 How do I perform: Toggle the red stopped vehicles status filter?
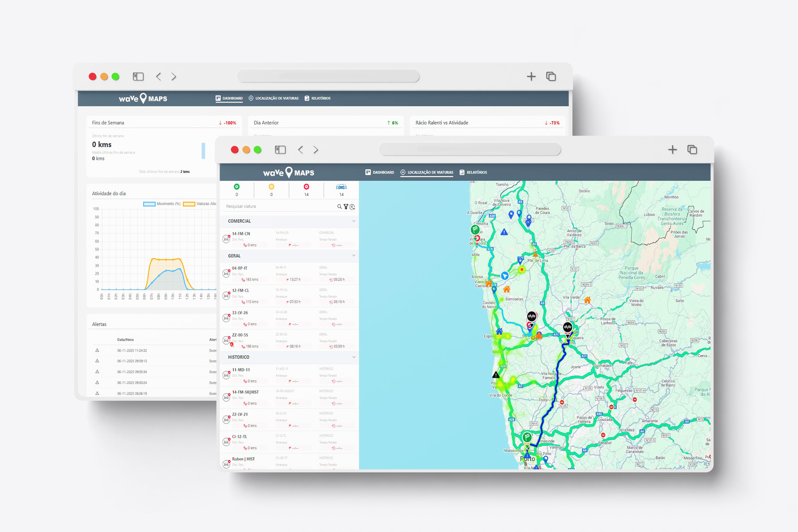pyautogui.click(x=306, y=187)
